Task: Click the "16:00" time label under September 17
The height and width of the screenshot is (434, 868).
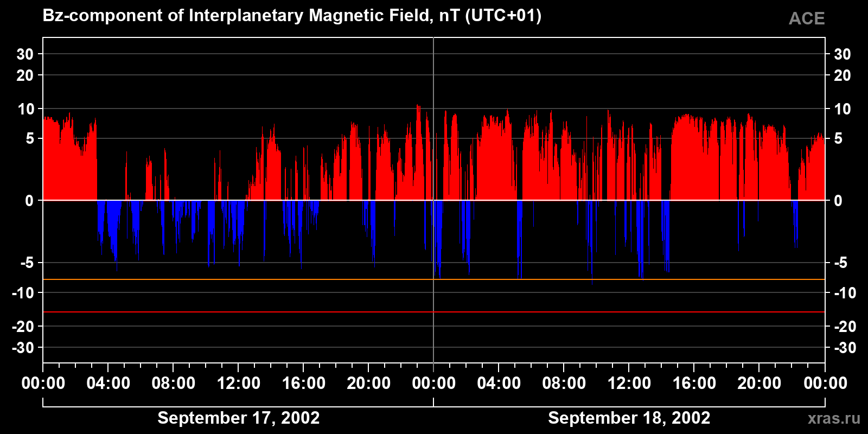Action: pos(304,383)
